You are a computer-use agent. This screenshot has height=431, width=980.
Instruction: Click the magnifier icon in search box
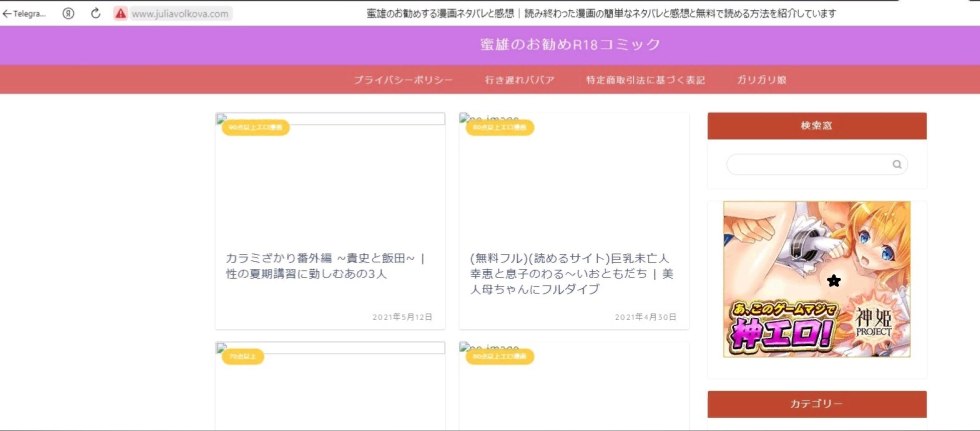coord(897,165)
